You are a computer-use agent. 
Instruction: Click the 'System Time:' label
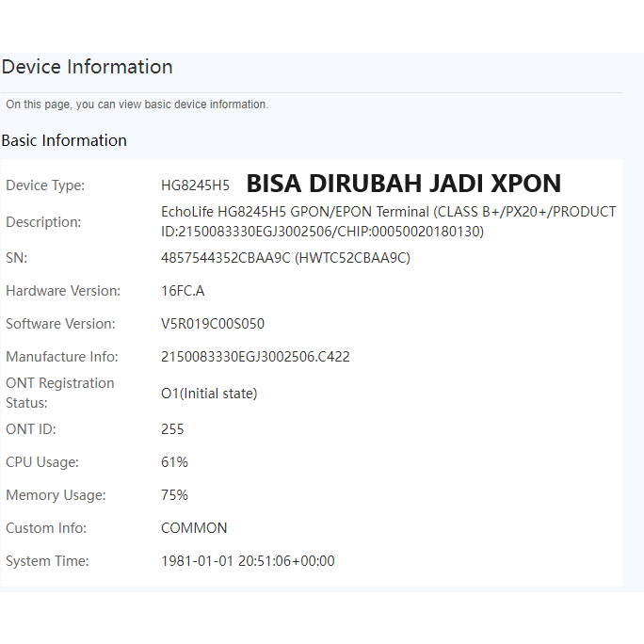pos(47,561)
